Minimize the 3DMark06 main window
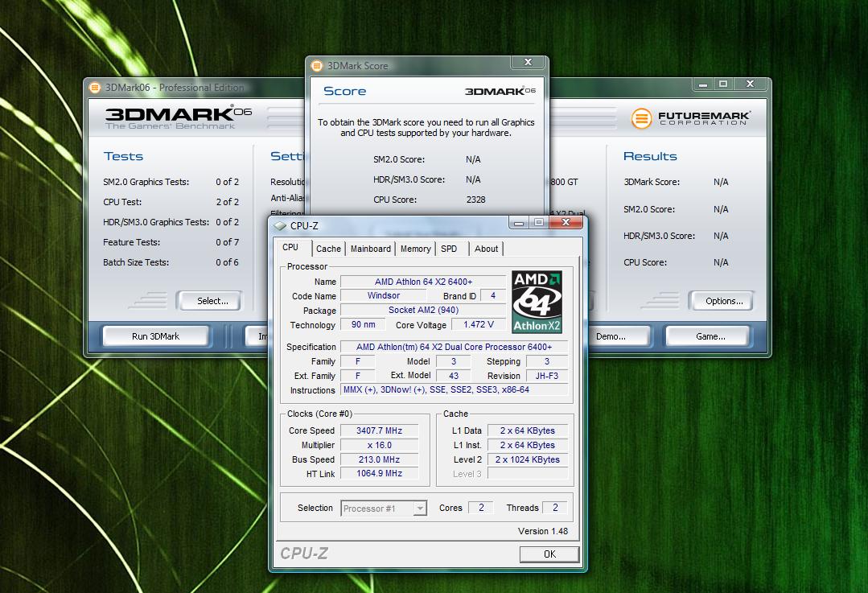868x593 pixels. coord(703,84)
